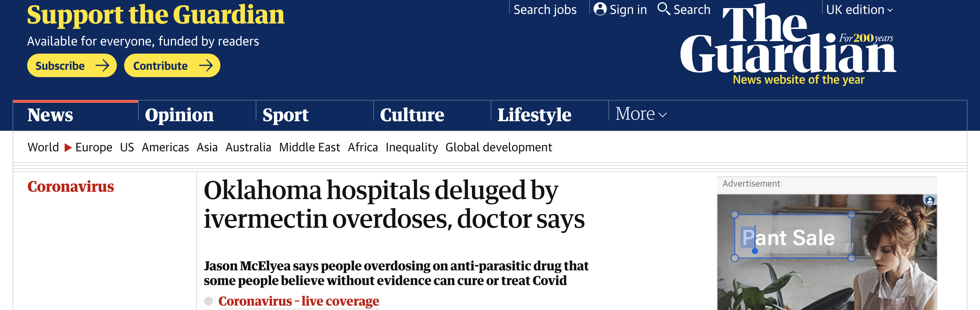Expand the More navigation menu
The image size is (980, 310).
641,114
